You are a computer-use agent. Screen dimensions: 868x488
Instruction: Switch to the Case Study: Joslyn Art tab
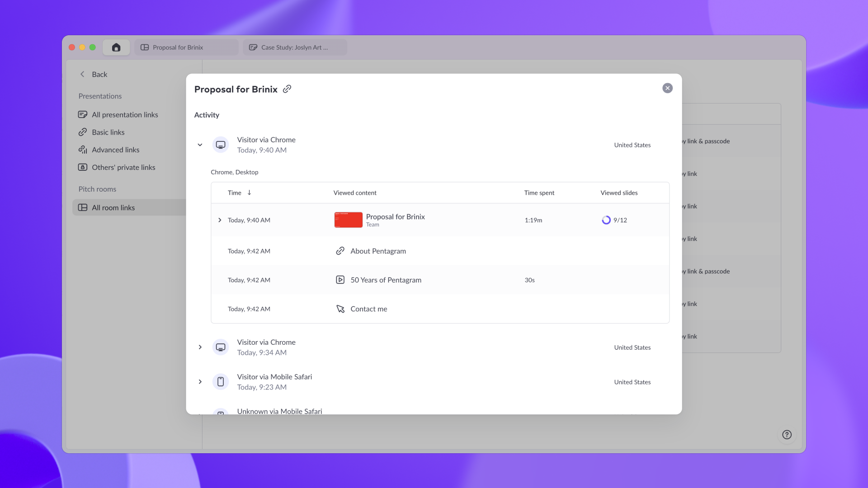[295, 47]
